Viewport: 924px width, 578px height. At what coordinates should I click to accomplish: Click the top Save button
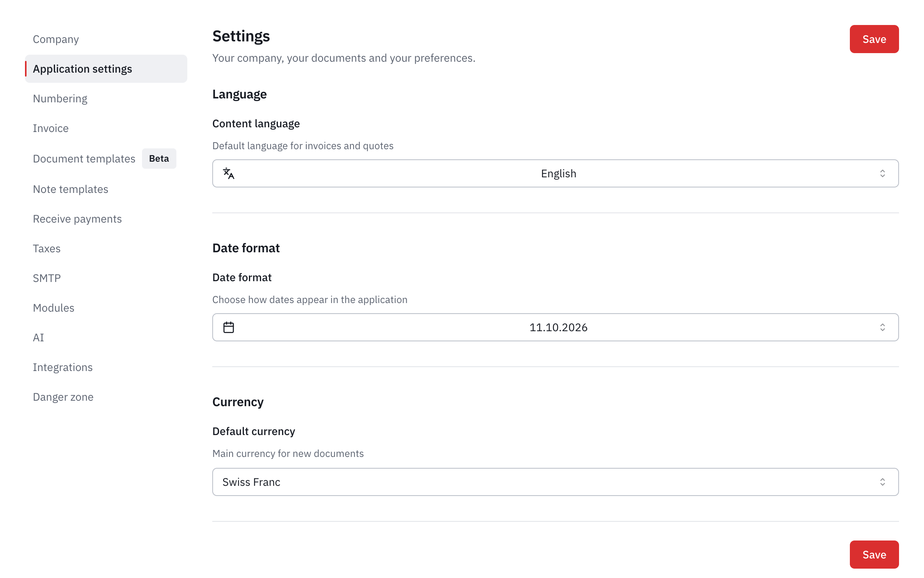(x=874, y=39)
